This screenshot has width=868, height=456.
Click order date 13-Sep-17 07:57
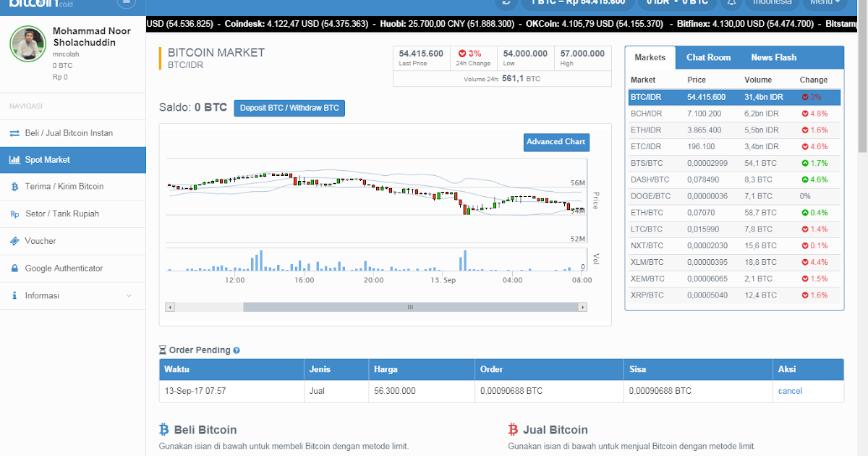pos(195,391)
